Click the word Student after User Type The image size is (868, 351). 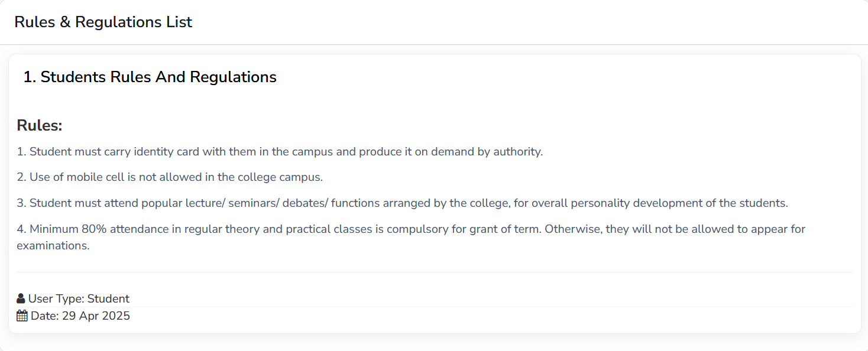[x=108, y=298]
